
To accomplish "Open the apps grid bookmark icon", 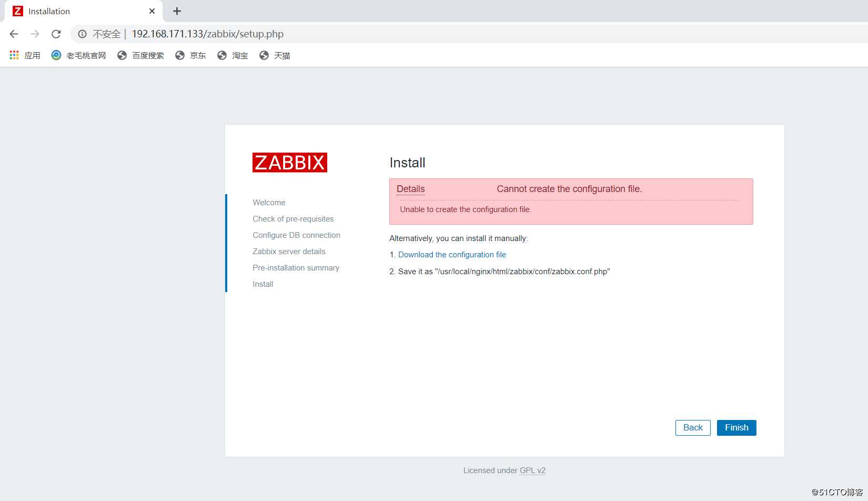I will [x=14, y=55].
